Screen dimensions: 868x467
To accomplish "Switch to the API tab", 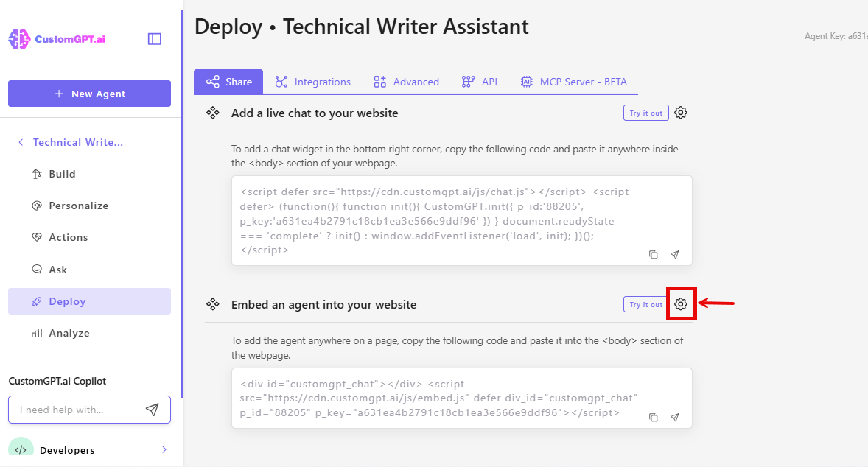I will (x=480, y=82).
